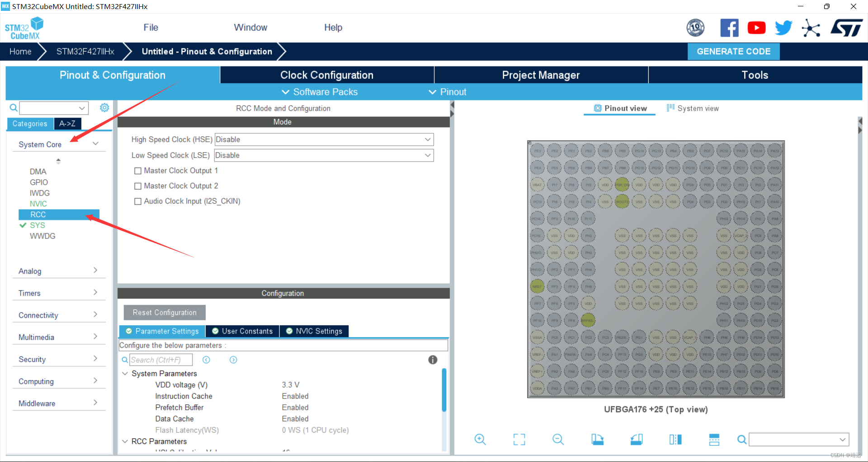Viewport: 868px width, 462px height.
Task: Zoom in on the pinout view
Action: click(x=480, y=439)
